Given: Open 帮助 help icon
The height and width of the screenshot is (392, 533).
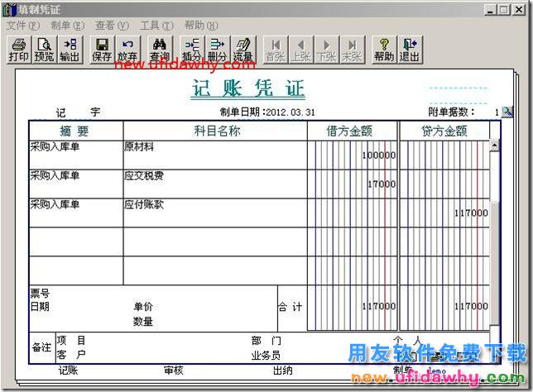Looking at the screenshot, I should (x=384, y=50).
